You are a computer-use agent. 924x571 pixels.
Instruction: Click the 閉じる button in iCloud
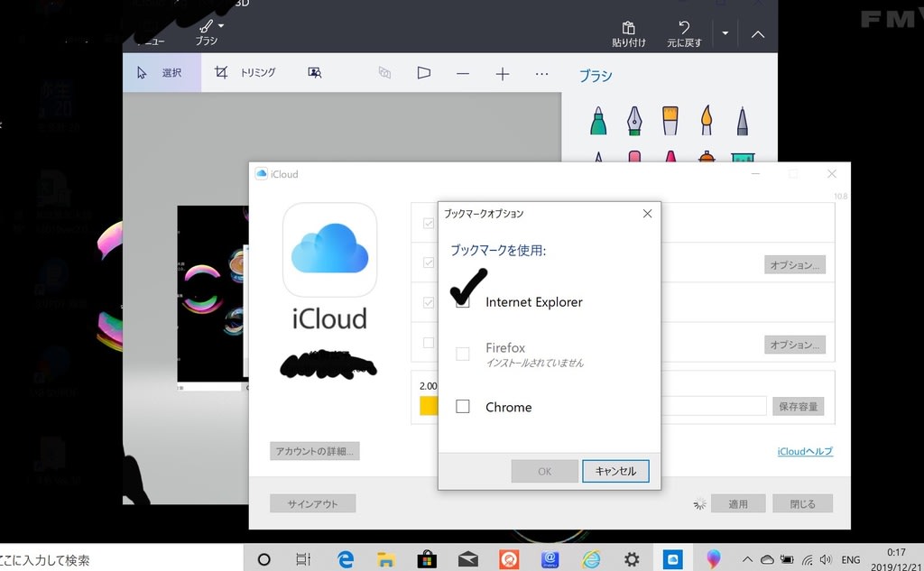(x=802, y=504)
